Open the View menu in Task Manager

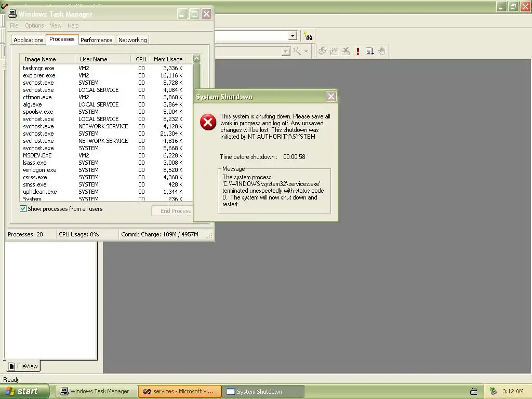pos(56,25)
